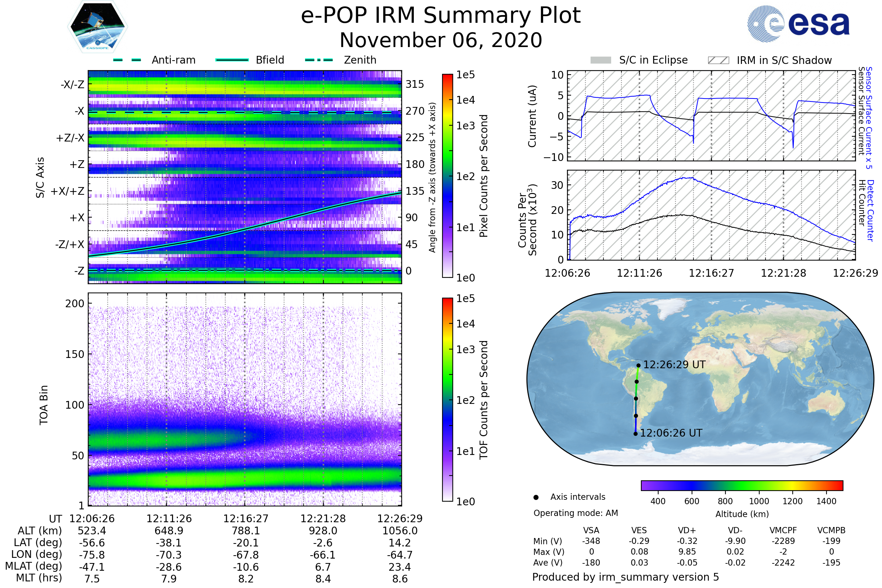
Task: Click the 12:16:27 UT tick label below TOA plot
Action: pos(245,519)
